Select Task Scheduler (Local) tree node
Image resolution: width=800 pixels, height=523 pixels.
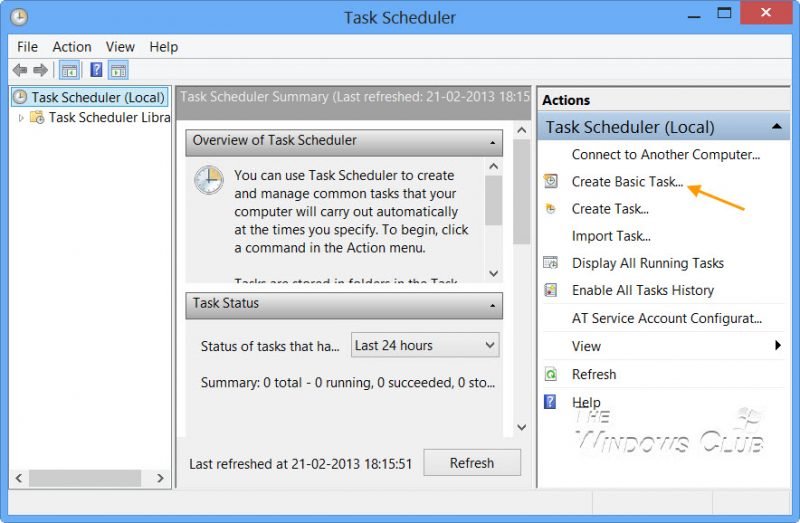point(90,97)
